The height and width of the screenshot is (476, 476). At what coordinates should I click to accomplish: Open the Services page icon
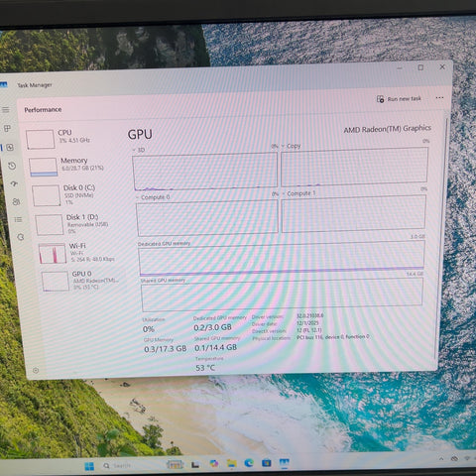21,237
